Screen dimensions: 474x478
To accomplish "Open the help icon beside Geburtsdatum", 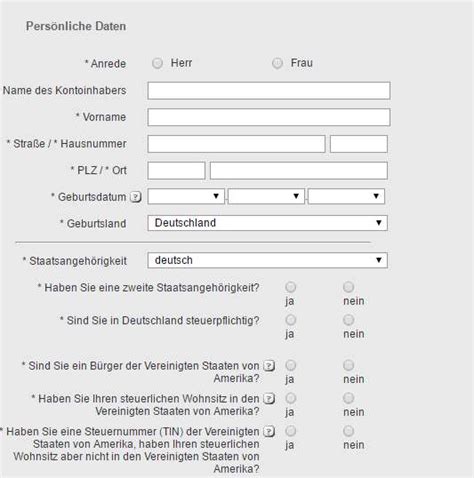I will (136, 197).
